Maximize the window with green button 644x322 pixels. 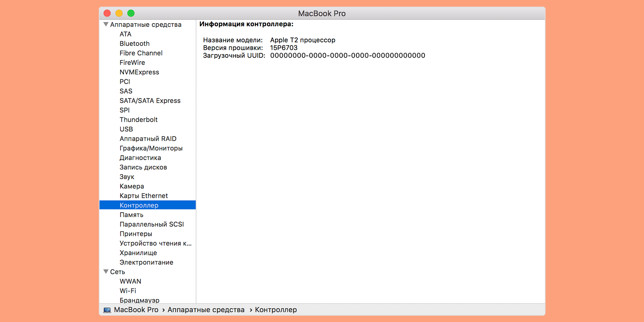click(x=131, y=13)
